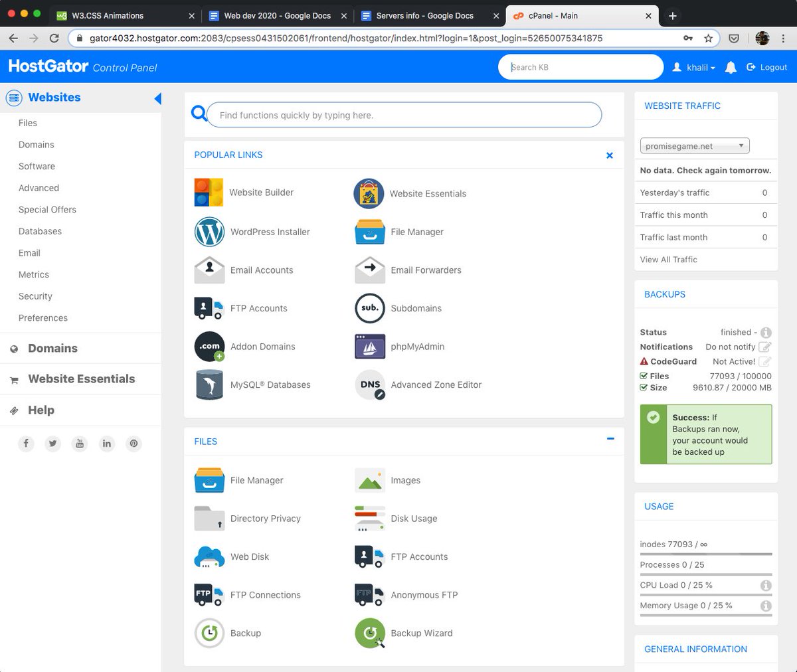Open Addon Domains .com icon
Image resolution: width=797 pixels, height=672 pixels.
coord(209,347)
